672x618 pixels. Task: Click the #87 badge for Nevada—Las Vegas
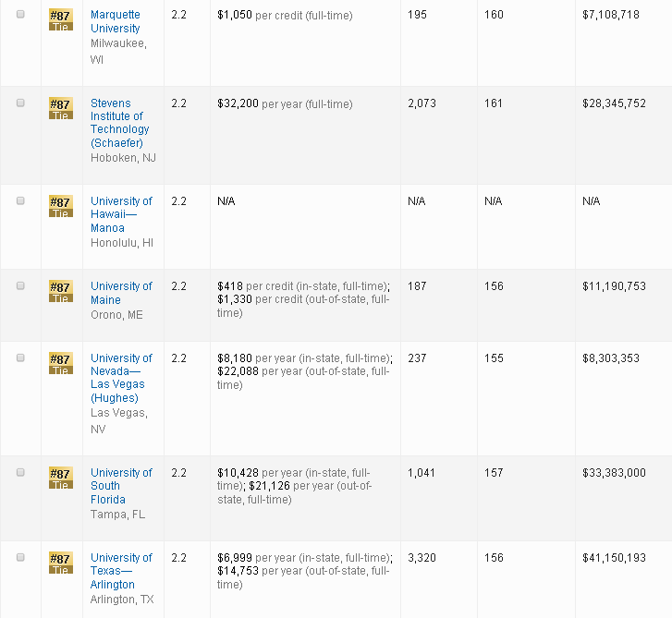[x=60, y=363]
